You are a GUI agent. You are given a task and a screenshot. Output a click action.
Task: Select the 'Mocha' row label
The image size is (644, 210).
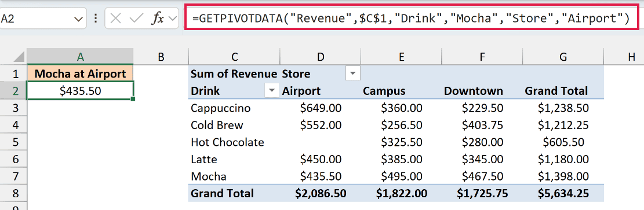209,176
